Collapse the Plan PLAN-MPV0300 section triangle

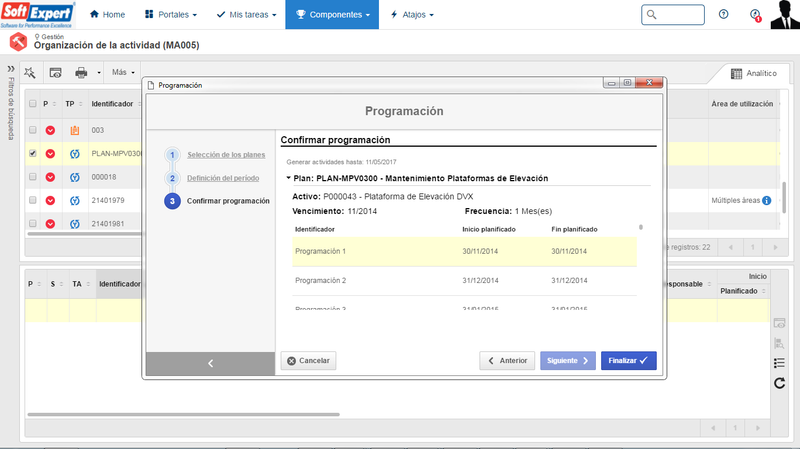tap(288, 178)
